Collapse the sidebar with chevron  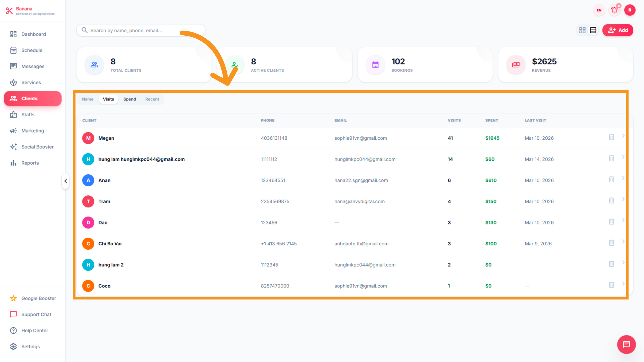(x=65, y=181)
